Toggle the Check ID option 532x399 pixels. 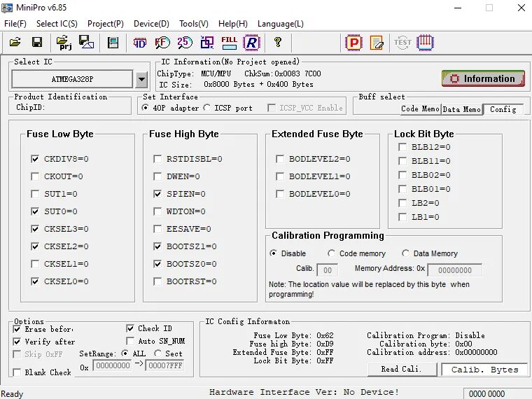coord(130,328)
